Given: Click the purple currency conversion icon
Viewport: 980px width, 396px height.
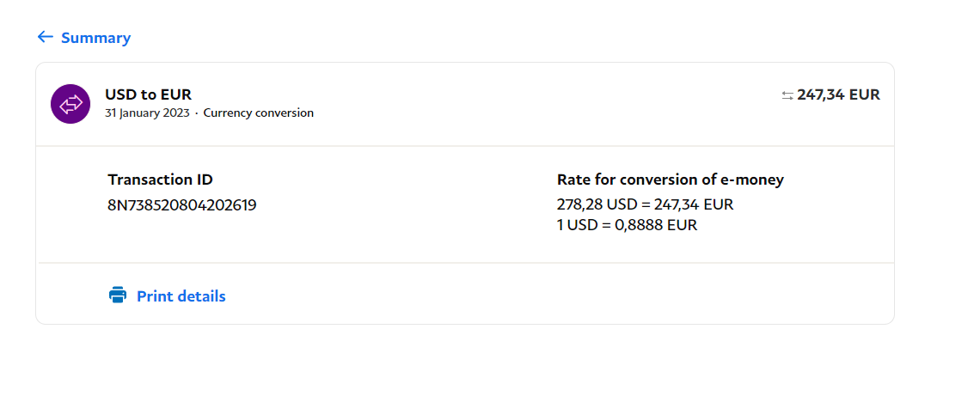Looking at the screenshot, I should 70,104.
